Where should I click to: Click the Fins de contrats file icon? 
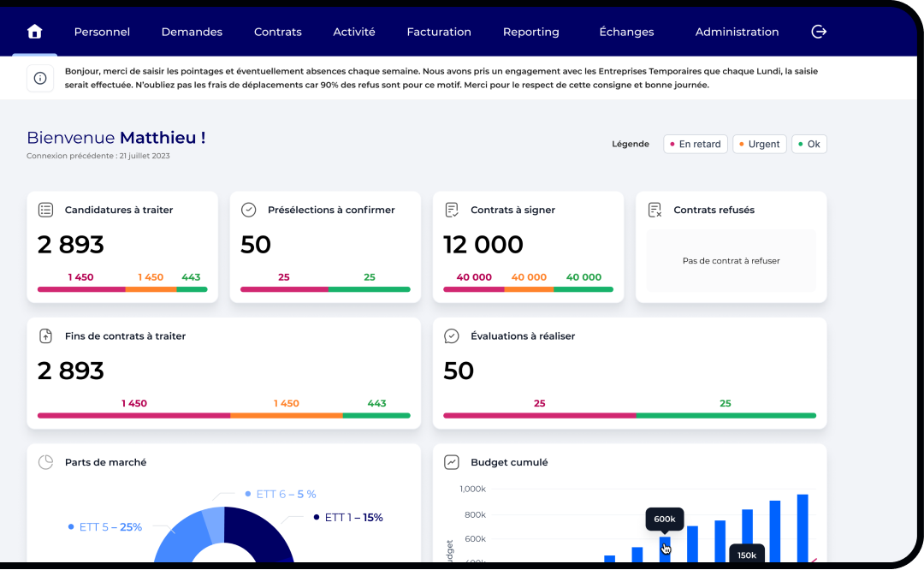(x=45, y=336)
